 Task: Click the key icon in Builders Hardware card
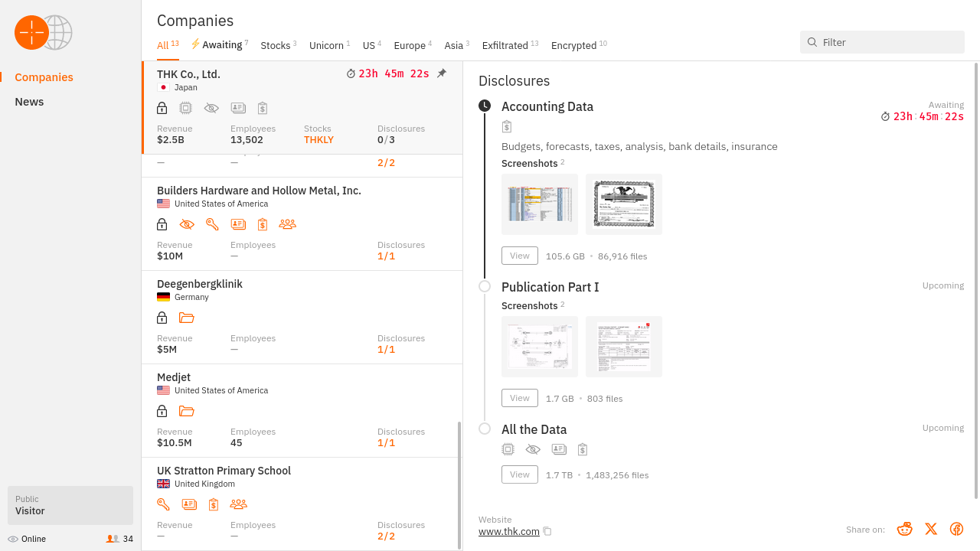click(x=212, y=224)
